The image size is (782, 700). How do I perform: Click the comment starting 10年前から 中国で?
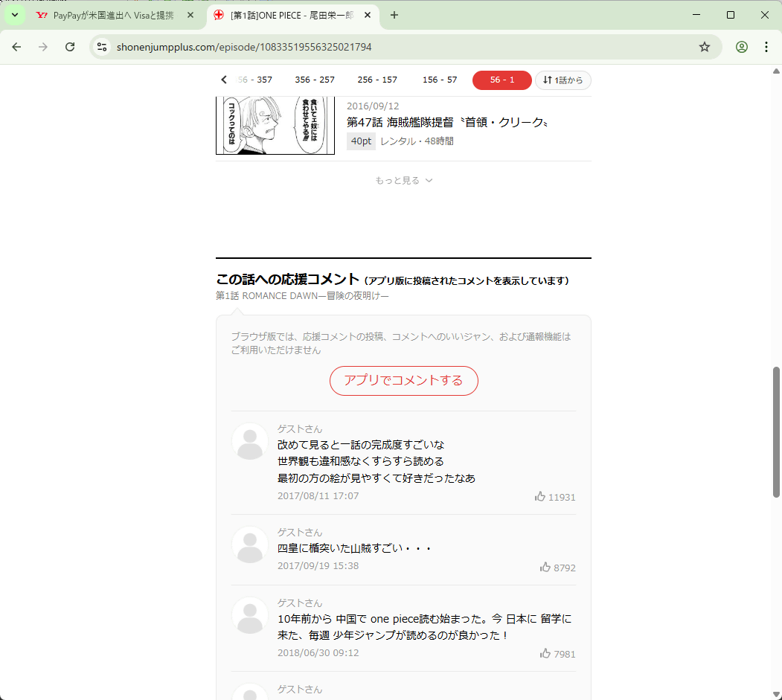tap(424, 627)
